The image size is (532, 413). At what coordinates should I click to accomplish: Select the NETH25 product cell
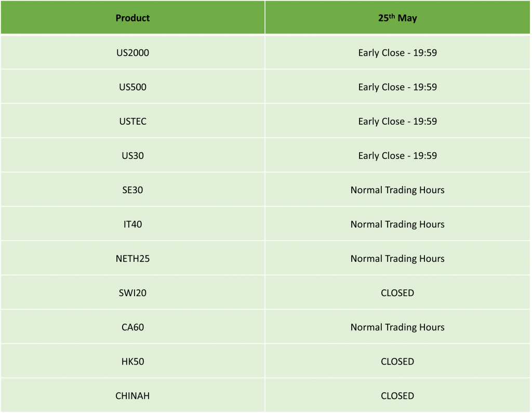click(x=132, y=258)
